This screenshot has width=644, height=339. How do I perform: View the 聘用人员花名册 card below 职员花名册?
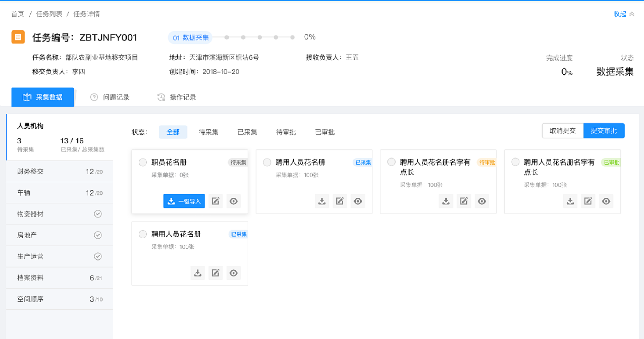(233, 273)
